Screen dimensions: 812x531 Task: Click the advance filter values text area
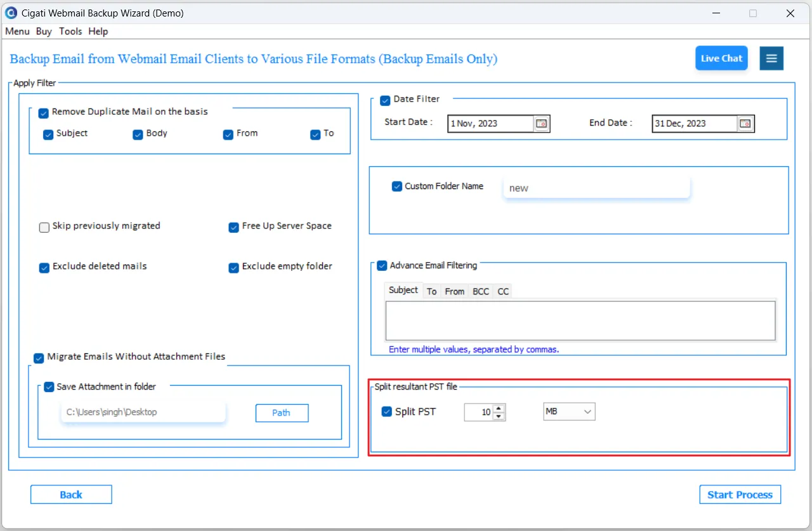(580, 320)
